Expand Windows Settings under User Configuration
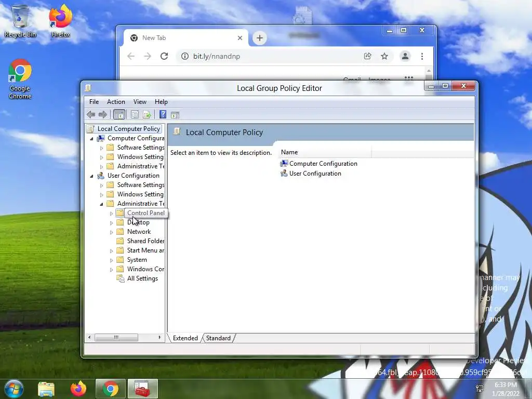532x399 pixels. pos(101,195)
